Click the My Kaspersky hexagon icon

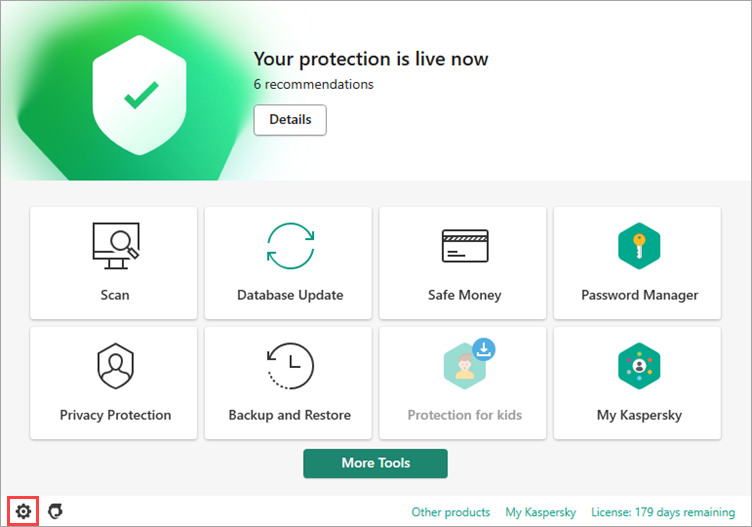click(x=639, y=365)
